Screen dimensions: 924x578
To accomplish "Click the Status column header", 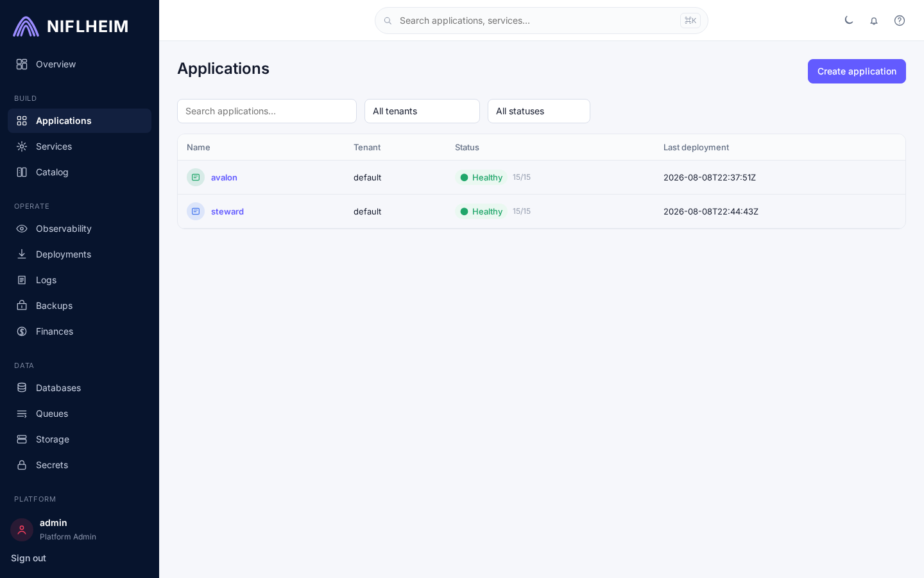I will point(467,147).
